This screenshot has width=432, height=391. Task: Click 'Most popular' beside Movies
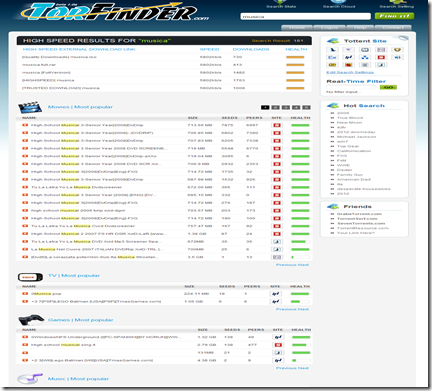click(93, 107)
